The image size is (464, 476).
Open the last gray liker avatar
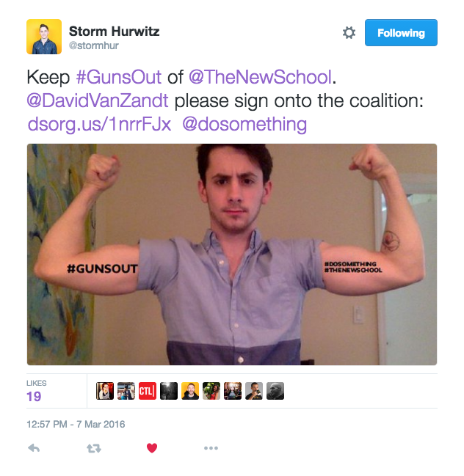click(275, 391)
